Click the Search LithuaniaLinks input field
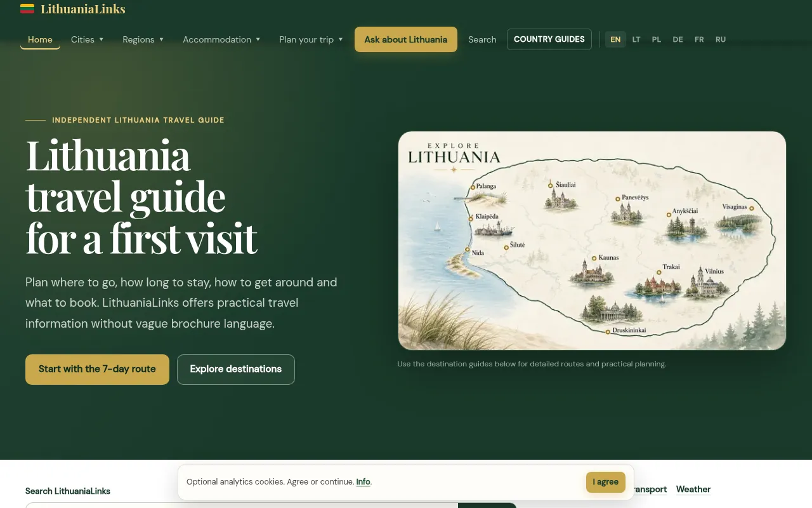The image size is (812, 508). click(x=242, y=505)
